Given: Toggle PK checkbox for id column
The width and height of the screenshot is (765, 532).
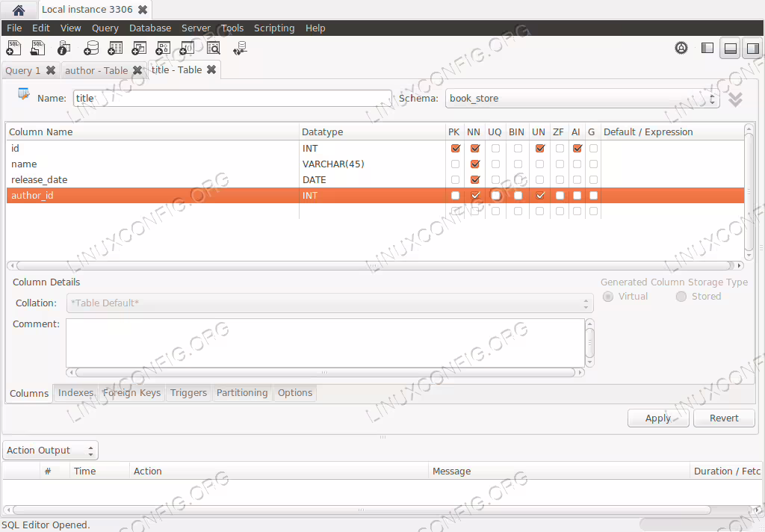Looking at the screenshot, I should (455, 149).
